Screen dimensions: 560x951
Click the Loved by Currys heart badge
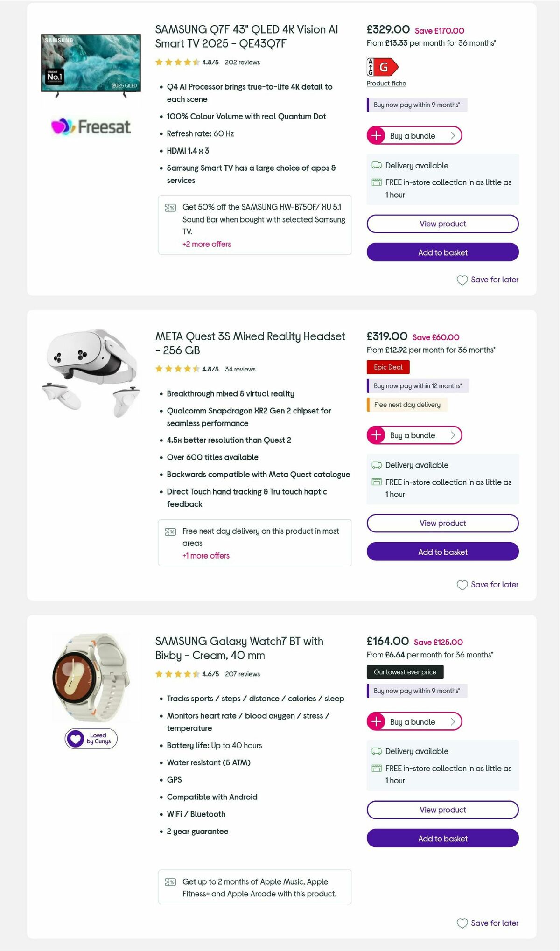pyautogui.click(x=90, y=738)
